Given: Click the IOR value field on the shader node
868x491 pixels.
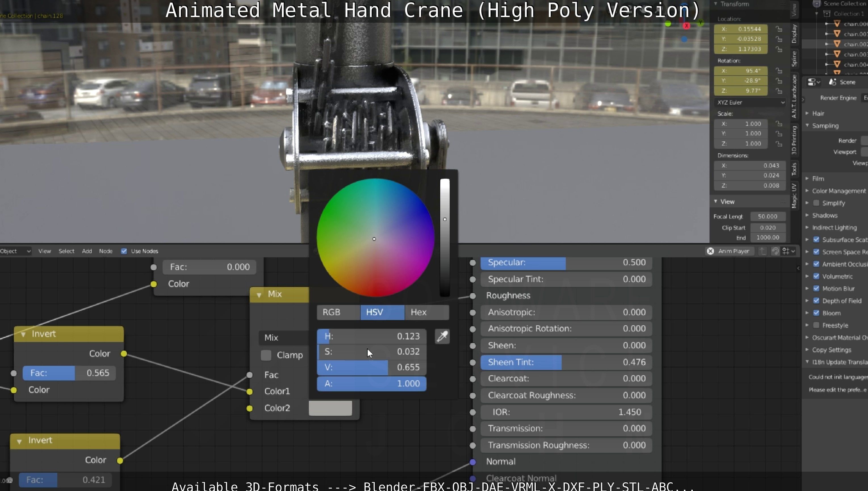Looking at the screenshot, I should click(566, 412).
